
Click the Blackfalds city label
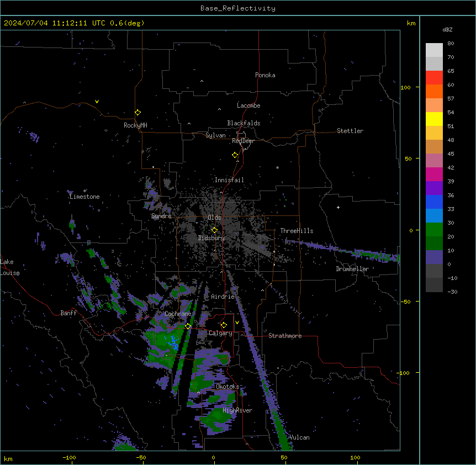click(x=244, y=123)
